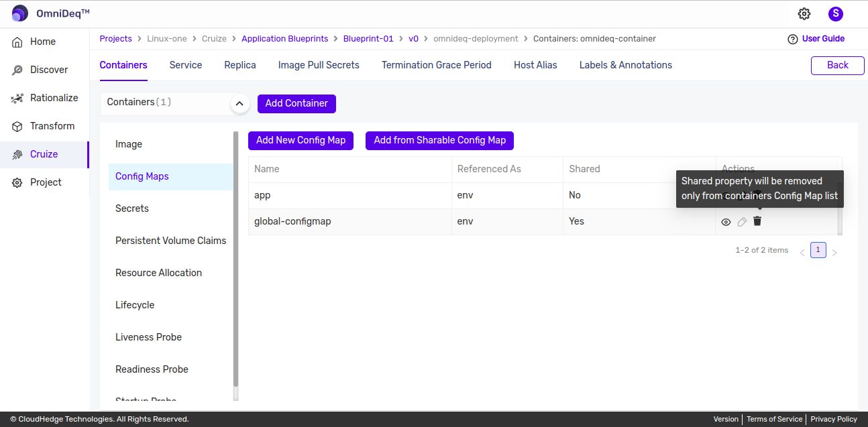Select Secrets in the container menu
The image size is (868, 427).
pos(170,208)
